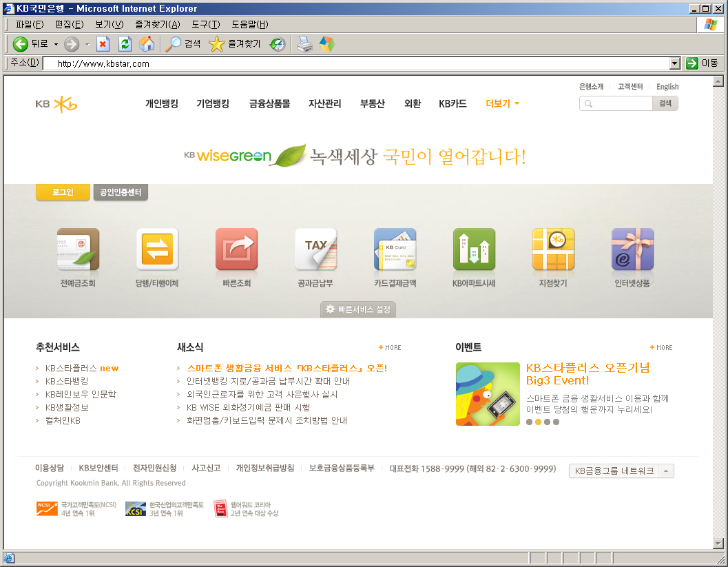Click the KB스타플러스 event thumbnail image

point(488,394)
